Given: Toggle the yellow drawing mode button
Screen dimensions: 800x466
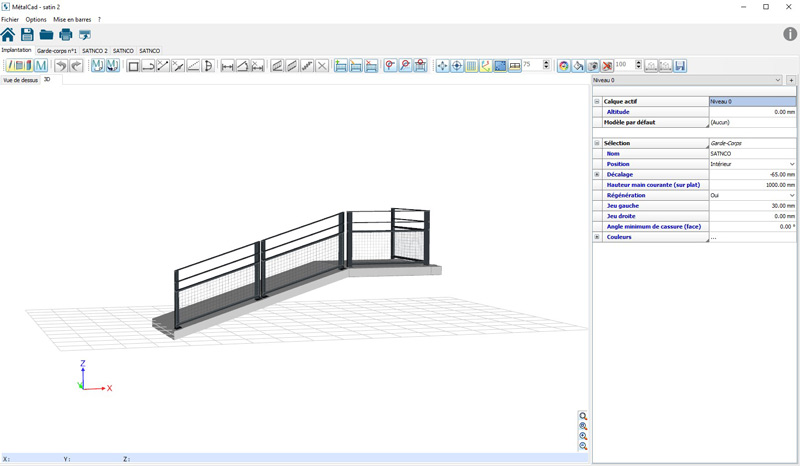Looking at the screenshot, I should click(x=19, y=66).
